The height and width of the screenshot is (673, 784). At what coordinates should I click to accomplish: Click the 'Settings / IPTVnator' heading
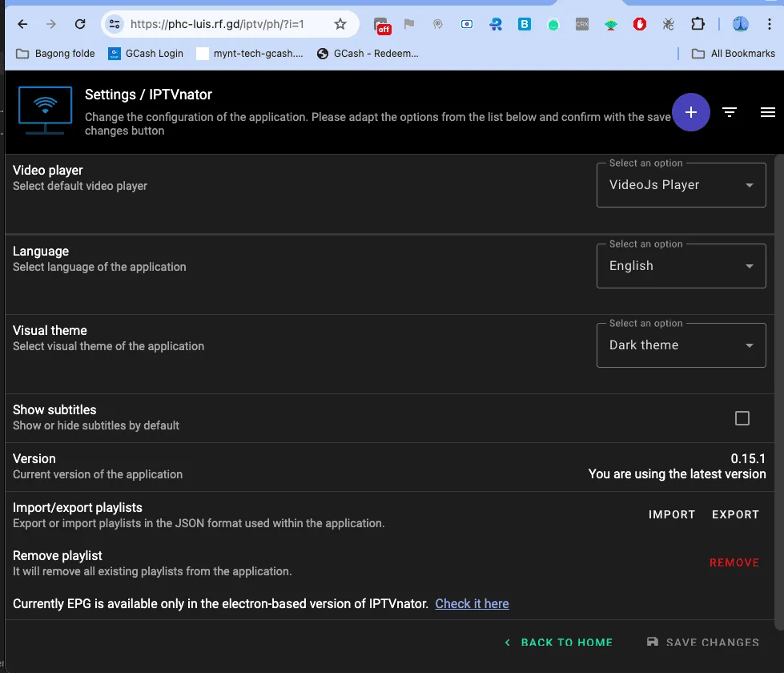[148, 95]
